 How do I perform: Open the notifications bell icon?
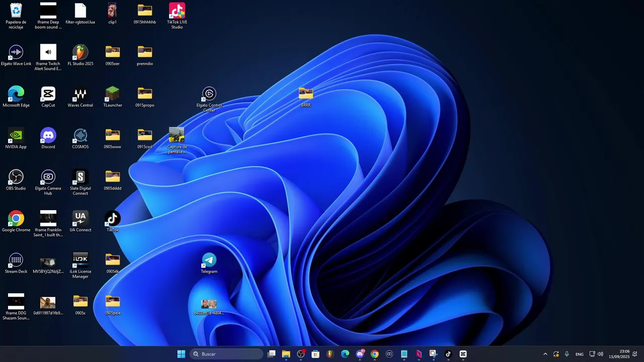pyautogui.click(x=635, y=354)
